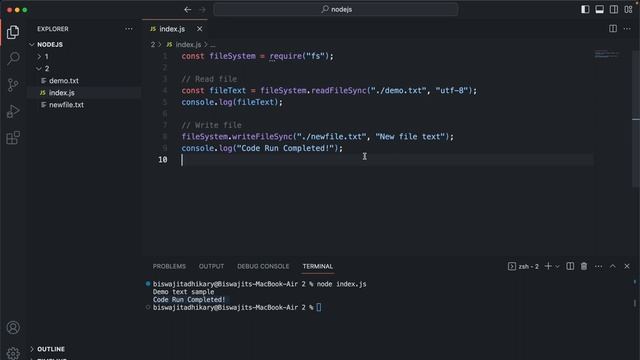
Task: Open the Manage gear icon
Action: 13,353
